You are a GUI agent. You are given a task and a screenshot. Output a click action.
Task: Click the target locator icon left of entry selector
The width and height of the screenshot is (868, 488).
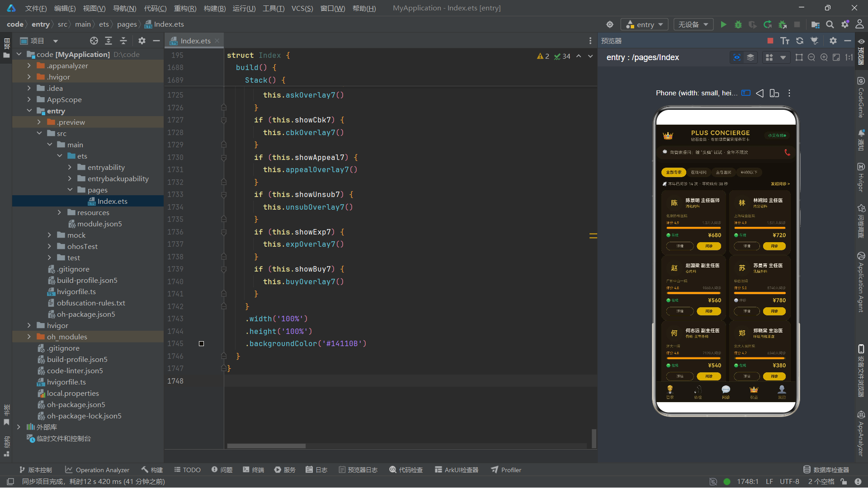(610, 24)
